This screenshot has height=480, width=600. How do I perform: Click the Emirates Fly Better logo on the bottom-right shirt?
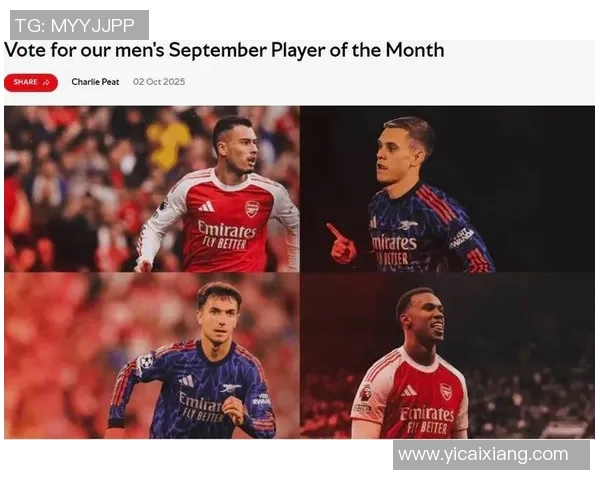(x=427, y=417)
